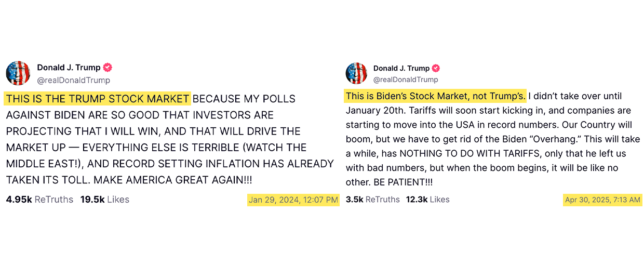Open the avatar on the "TRUMP STOCK MARKET" post
The image size is (644, 265).
18,73
